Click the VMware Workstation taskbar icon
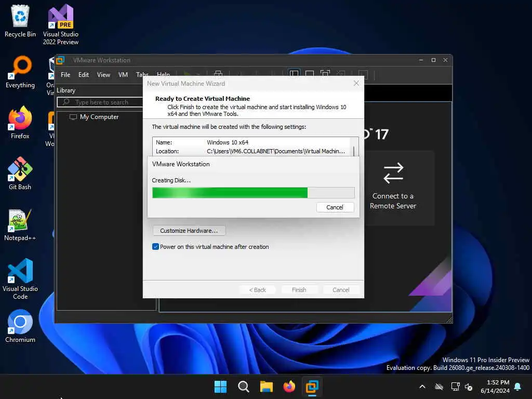 [x=312, y=387]
